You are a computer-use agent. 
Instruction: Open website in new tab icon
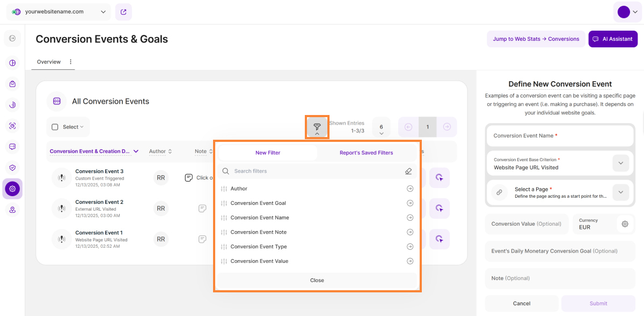pyautogui.click(x=123, y=12)
